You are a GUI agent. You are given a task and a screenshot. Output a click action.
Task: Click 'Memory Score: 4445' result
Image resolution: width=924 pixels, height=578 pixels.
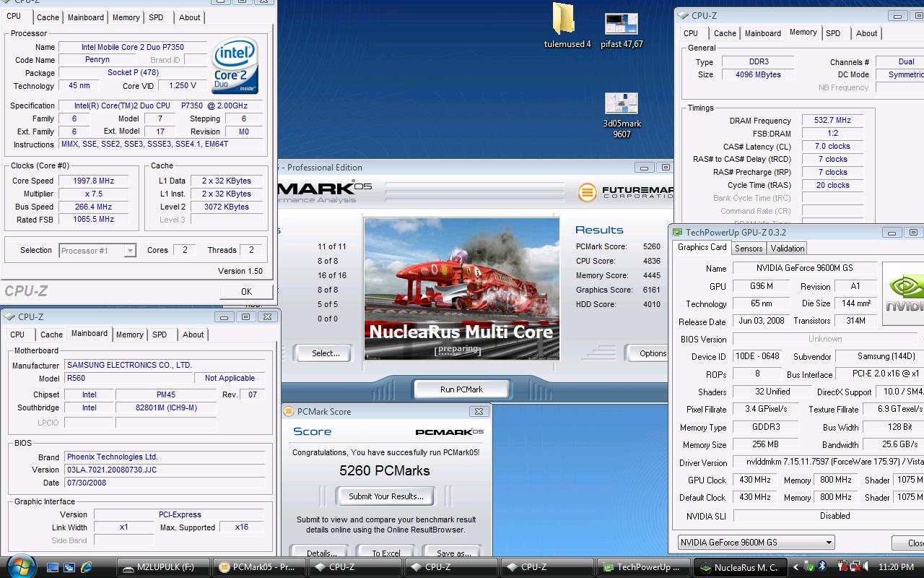click(x=618, y=275)
